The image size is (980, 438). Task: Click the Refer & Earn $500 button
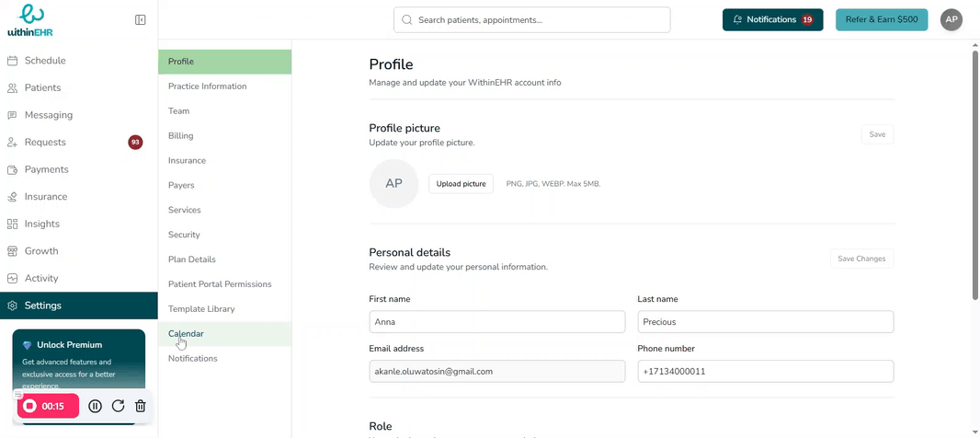881,19
